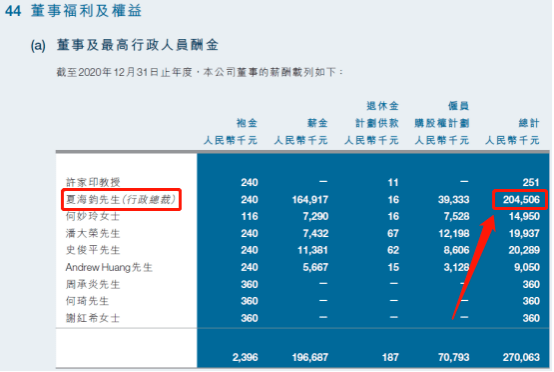Screen dimensions: 554x372
Task: Select pension value 15 for Andrew Huang
Action: (x=393, y=267)
